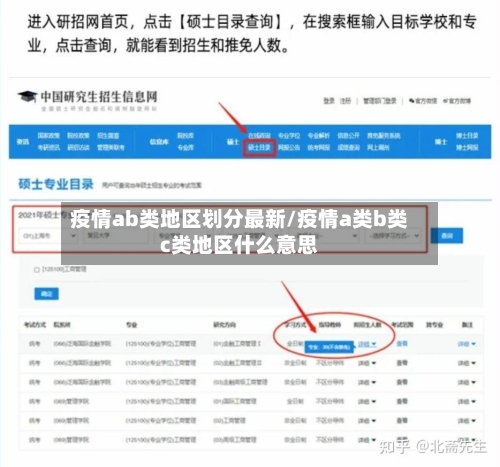This screenshot has width=500, height=467.
Task: Click 查看 in the (01)金融工商管理I row
Action: click(x=402, y=344)
